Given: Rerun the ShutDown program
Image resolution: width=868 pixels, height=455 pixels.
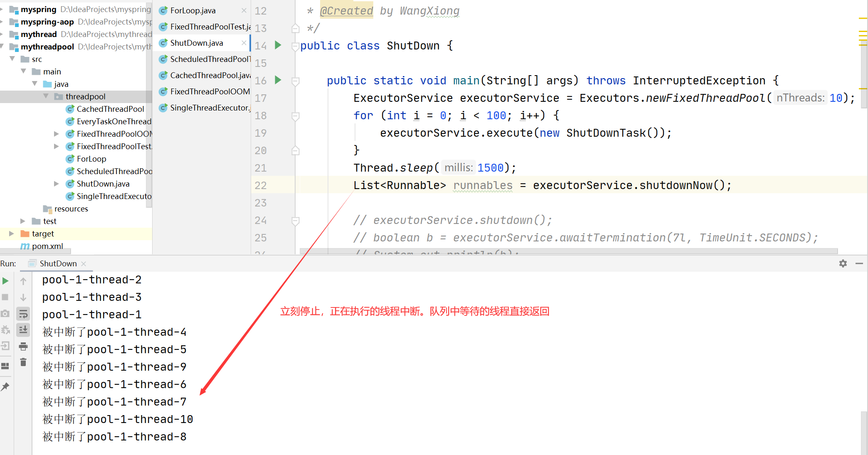Looking at the screenshot, I should tap(5, 281).
